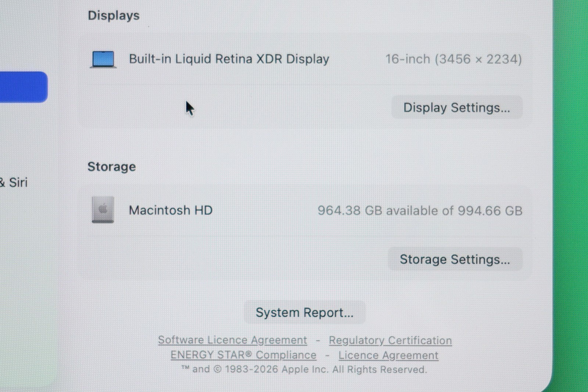Click the Displays section heading
Screen dimensions: 588x392
tap(114, 15)
